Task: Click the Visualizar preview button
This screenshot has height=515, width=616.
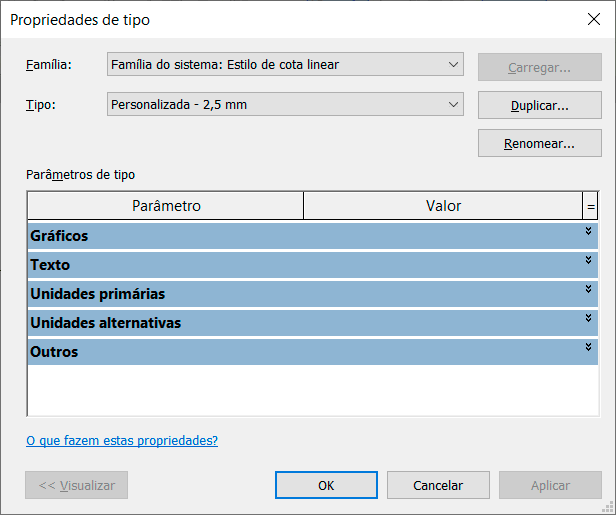Action: point(77,486)
